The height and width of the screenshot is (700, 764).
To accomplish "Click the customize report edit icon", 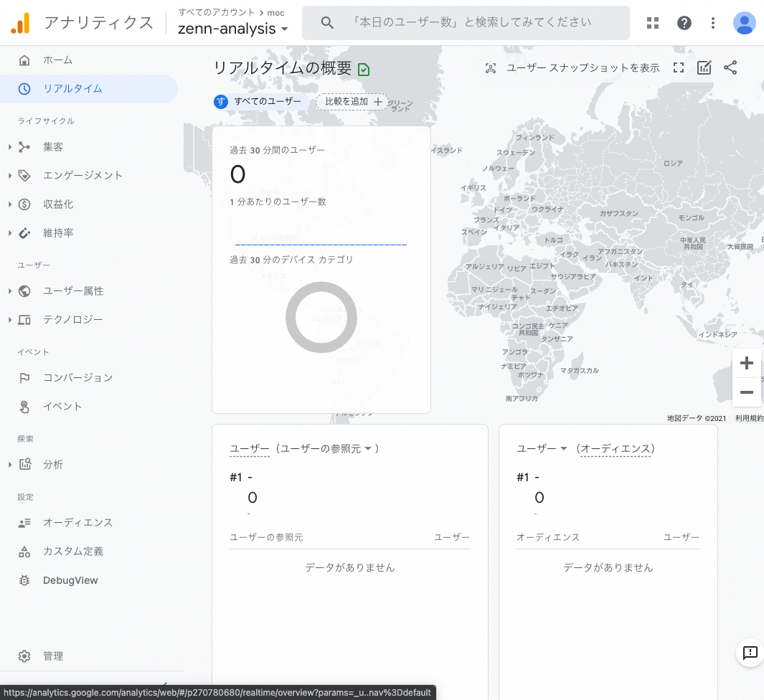I will coord(704,67).
